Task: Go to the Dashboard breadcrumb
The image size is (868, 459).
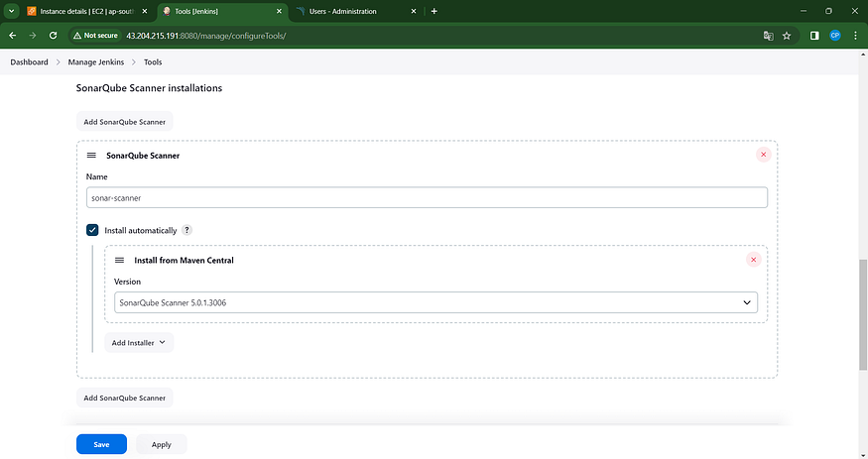Action: 29,61
